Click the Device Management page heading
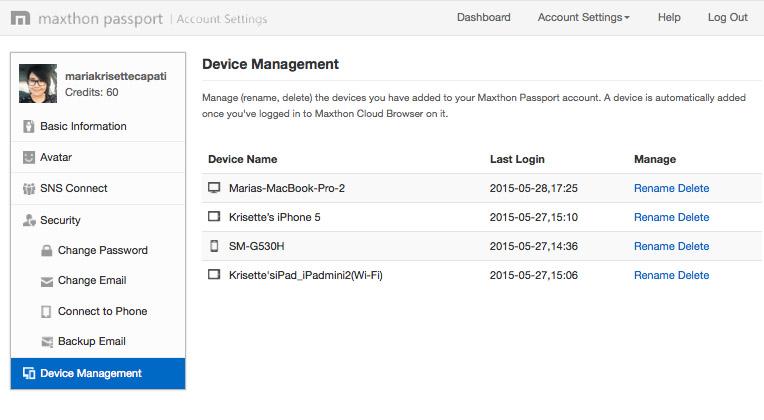Screen dimensions: 764x420 coord(270,64)
